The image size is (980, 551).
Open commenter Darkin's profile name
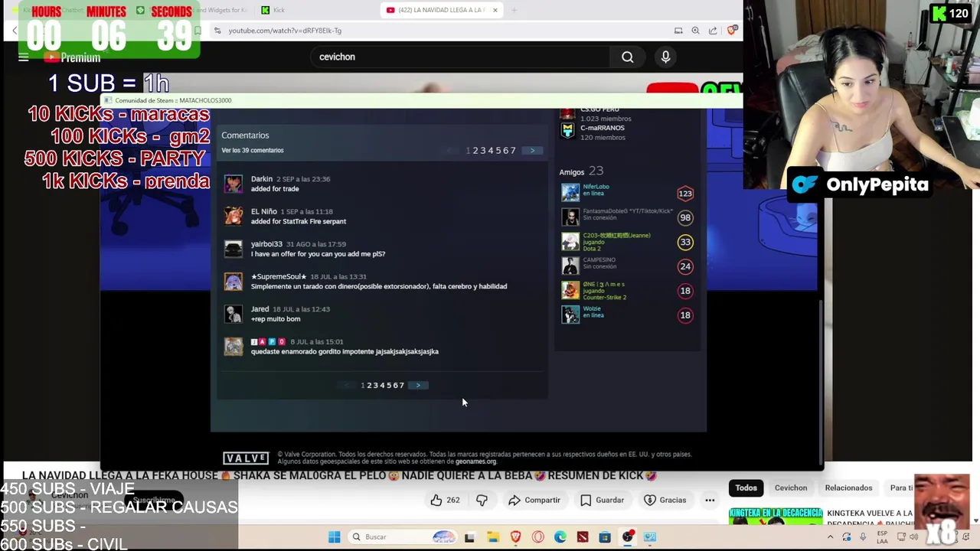pyautogui.click(x=262, y=179)
